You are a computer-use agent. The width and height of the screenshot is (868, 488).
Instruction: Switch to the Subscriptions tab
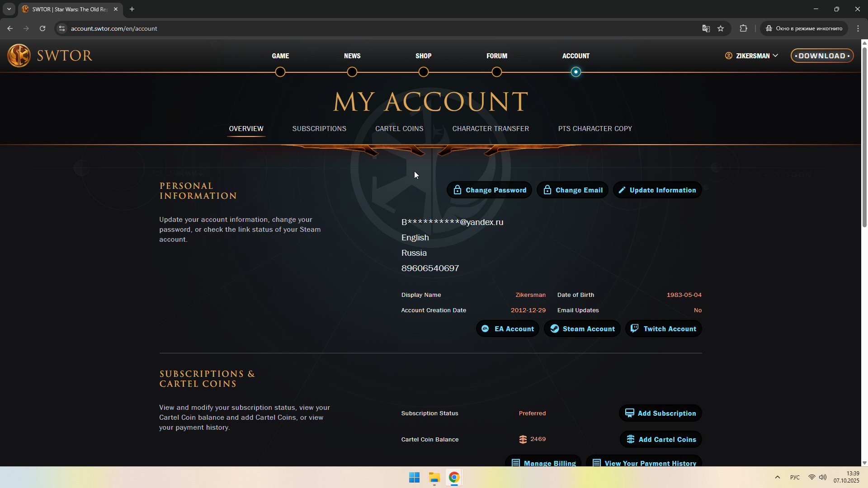point(319,129)
